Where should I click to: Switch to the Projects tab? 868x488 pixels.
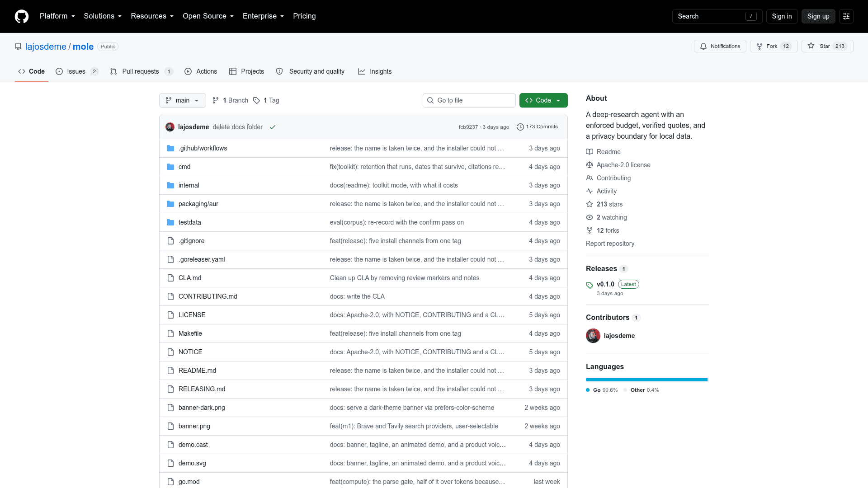(x=246, y=71)
